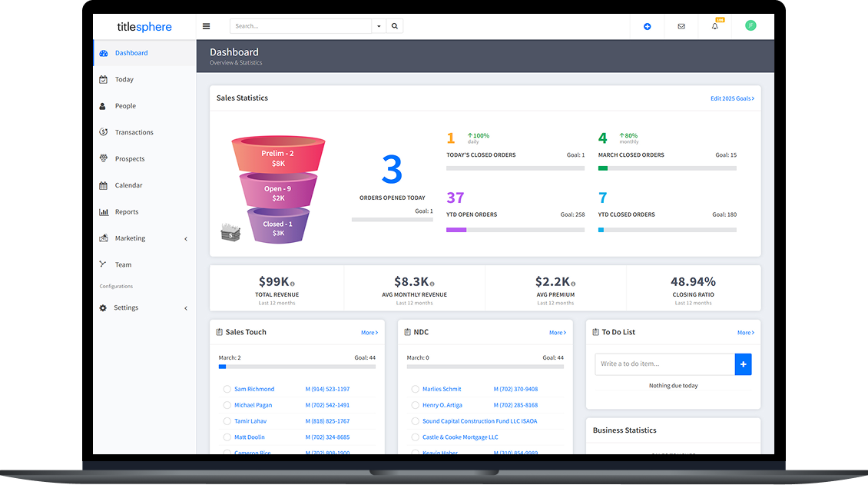
Task: Open the Today sidebar item
Action: [144, 80]
